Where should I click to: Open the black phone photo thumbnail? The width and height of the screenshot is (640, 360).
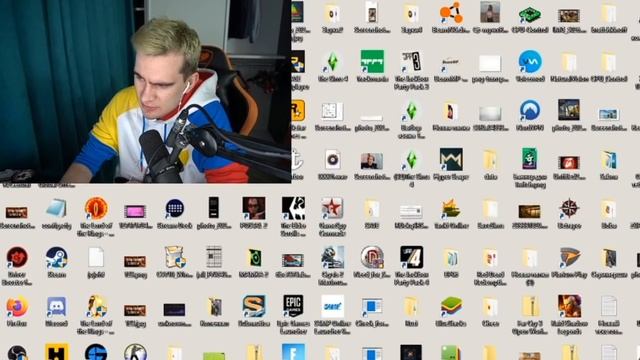pos(214,208)
